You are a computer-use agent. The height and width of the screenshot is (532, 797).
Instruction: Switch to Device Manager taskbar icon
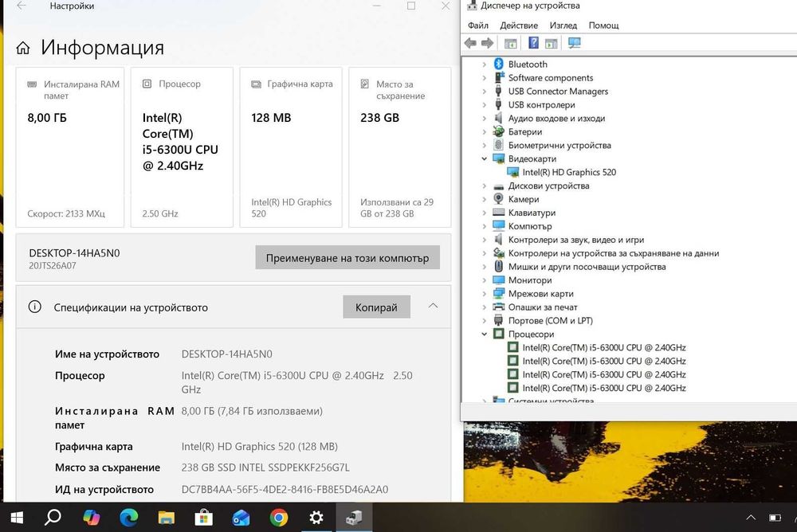coord(355,518)
